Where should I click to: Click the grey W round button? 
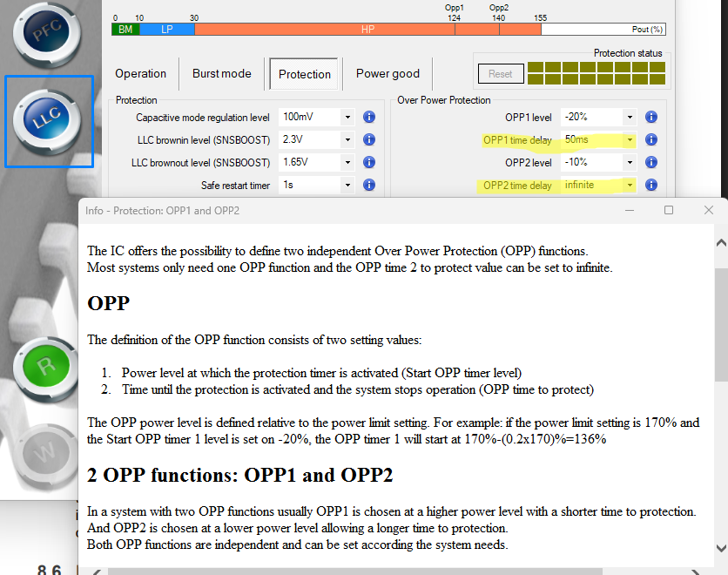coord(45,453)
